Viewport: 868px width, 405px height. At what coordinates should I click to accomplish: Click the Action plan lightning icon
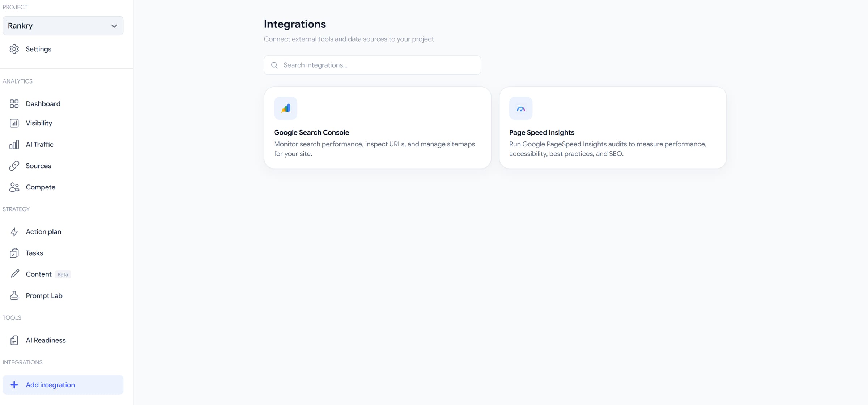pos(14,232)
